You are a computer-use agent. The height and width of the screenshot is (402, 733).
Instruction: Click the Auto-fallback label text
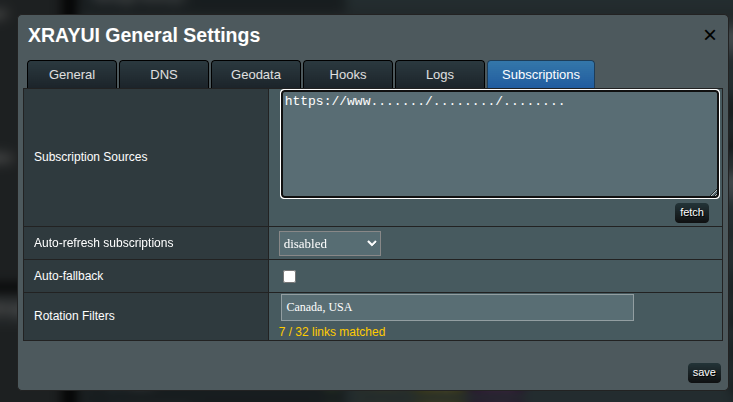pos(69,275)
